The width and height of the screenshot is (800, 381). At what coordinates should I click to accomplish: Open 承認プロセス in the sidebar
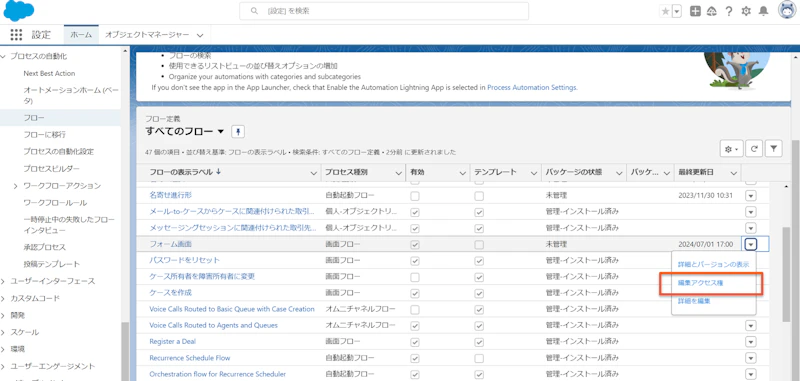[x=44, y=247]
